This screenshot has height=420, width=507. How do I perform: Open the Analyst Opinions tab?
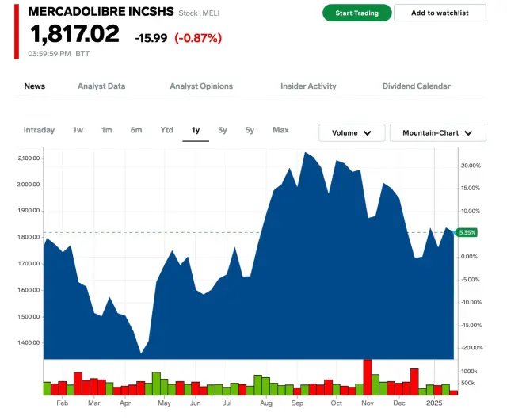[x=201, y=86]
